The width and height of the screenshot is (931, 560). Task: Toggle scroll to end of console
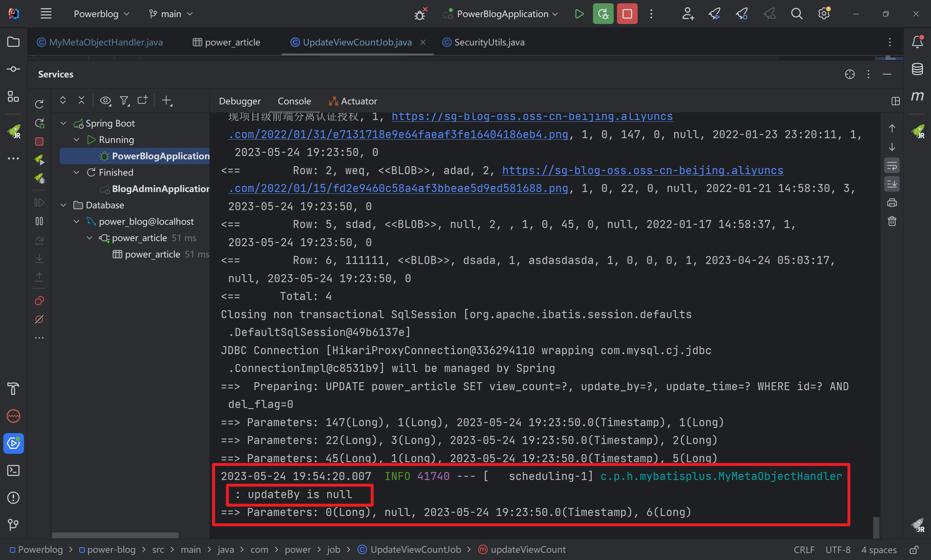coord(892,184)
